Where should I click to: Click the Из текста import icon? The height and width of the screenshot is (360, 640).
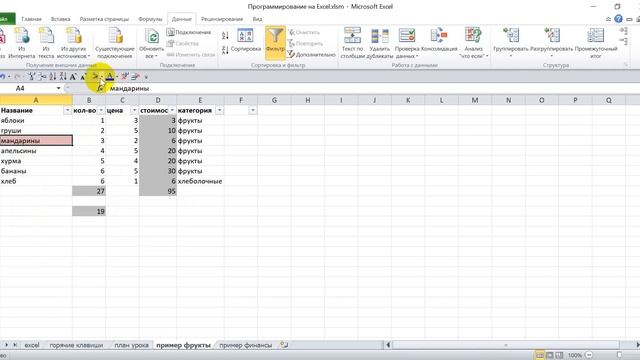click(46, 43)
